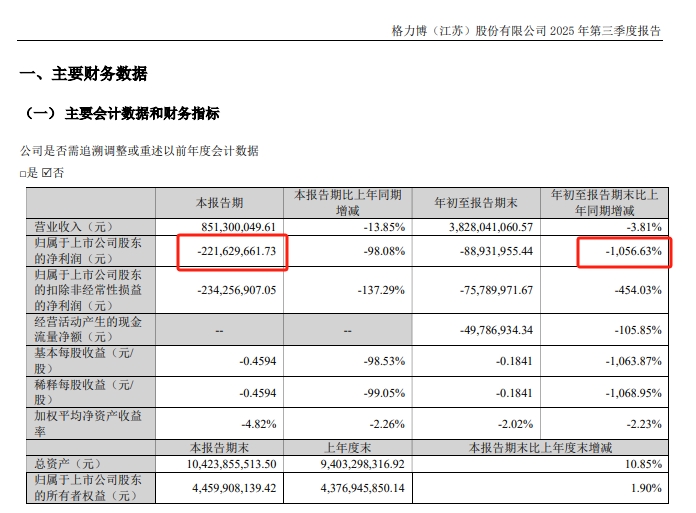Click the red-boxed percentage -1,056.63%
Screen dimensions: 696x513
coord(625,252)
